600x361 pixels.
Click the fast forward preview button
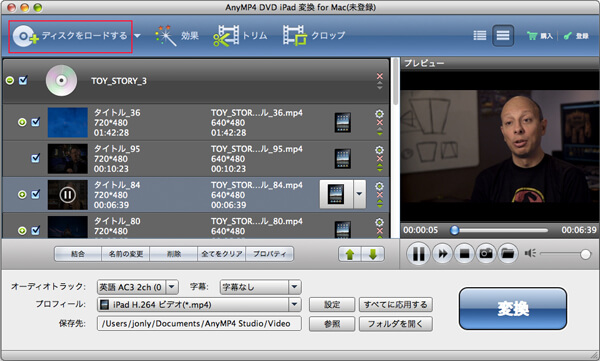pyautogui.click(x=442, y=253)
